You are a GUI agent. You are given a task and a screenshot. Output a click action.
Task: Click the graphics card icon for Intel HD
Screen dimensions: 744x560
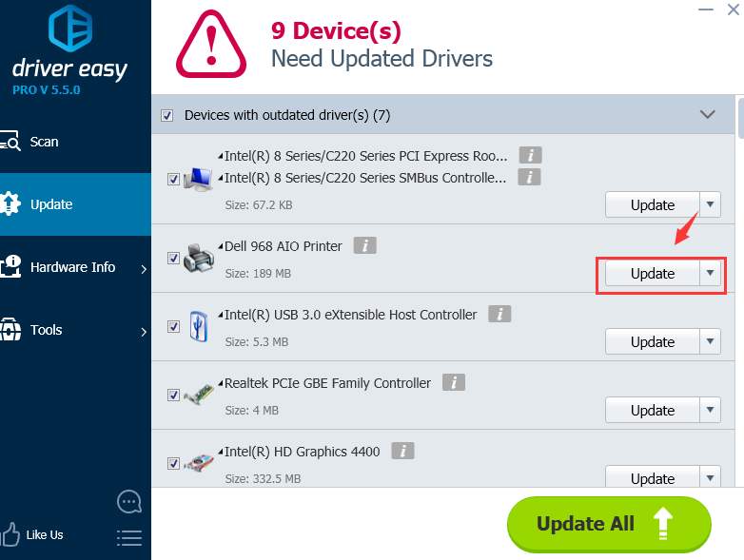coord(198,463)
